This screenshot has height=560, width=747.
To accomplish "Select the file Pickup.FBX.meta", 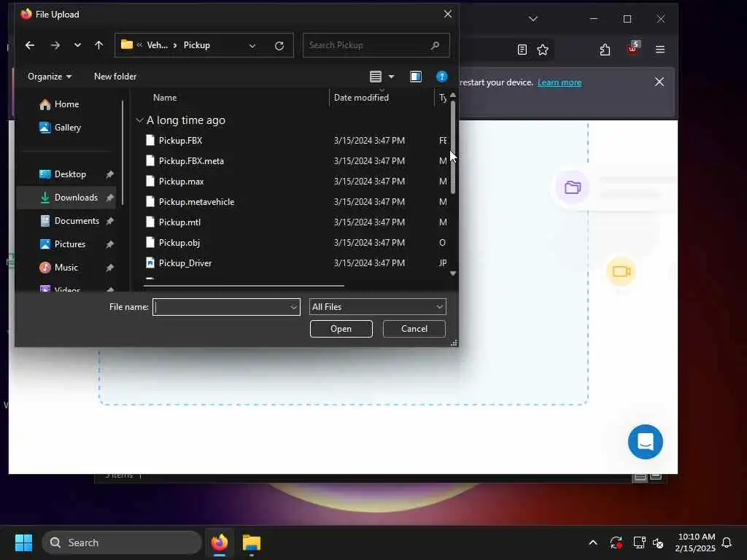I will [191, 161].
